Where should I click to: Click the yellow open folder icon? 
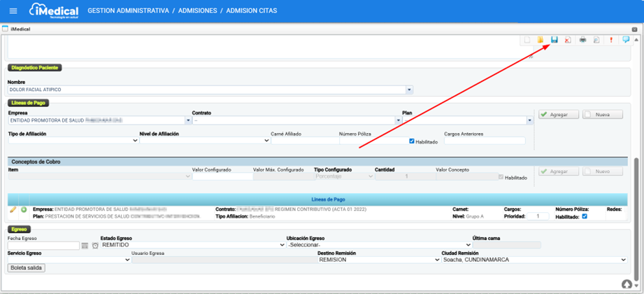click(541, 41)
